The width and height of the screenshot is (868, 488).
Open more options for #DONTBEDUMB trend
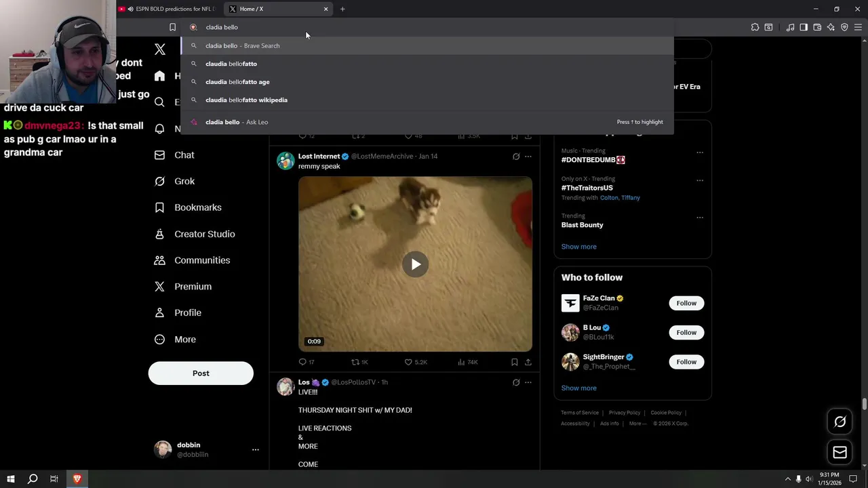pyautogui.click(x=700, y=152)
